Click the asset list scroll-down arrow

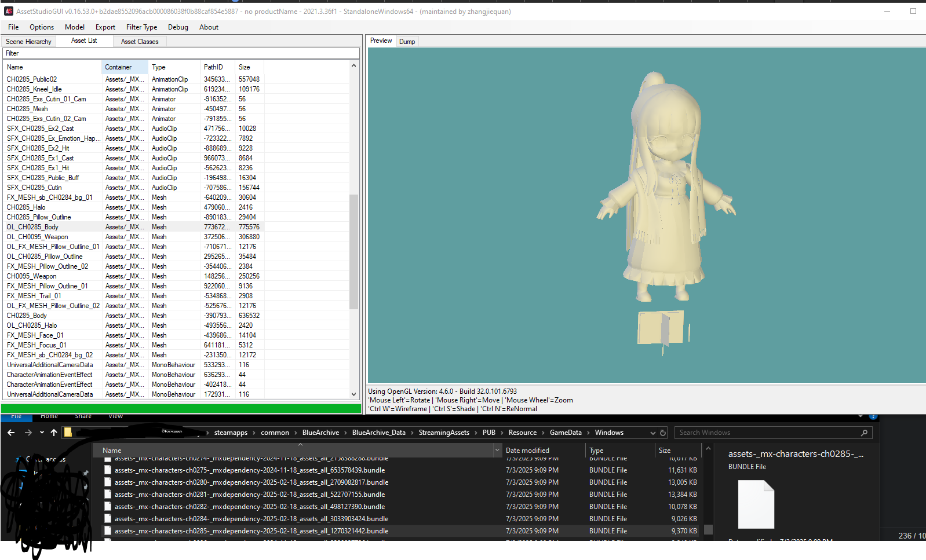pos(354,394)
